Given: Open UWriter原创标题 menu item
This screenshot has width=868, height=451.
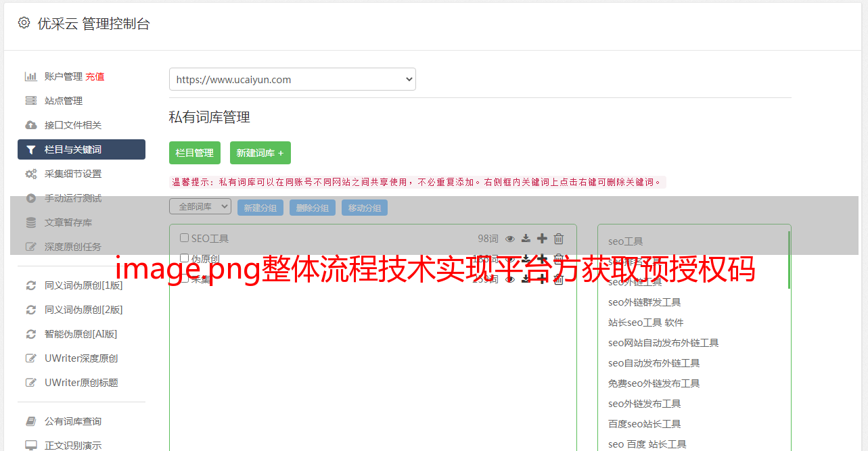Looking at the screenshot, I should pyautogui.click(x=81, y=383).
